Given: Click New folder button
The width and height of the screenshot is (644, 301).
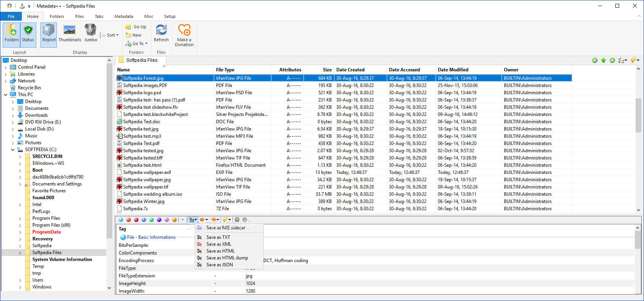Looking at the screenshot, I should 134,35.
